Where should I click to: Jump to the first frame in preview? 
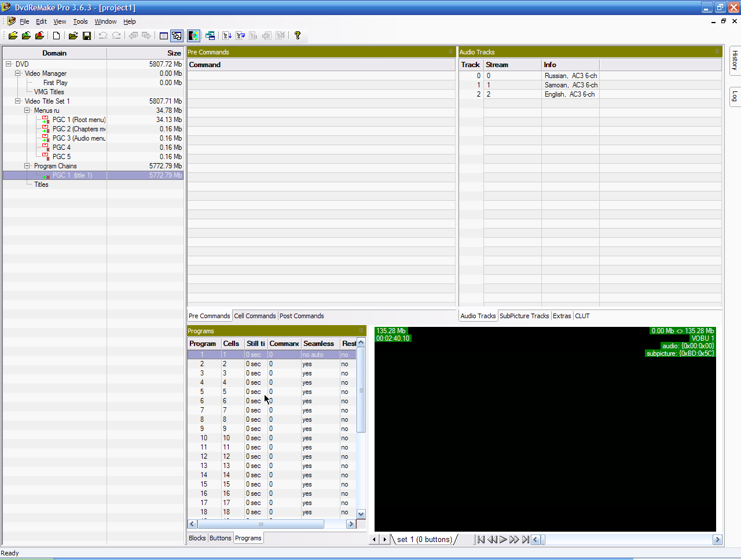(480, 539)
